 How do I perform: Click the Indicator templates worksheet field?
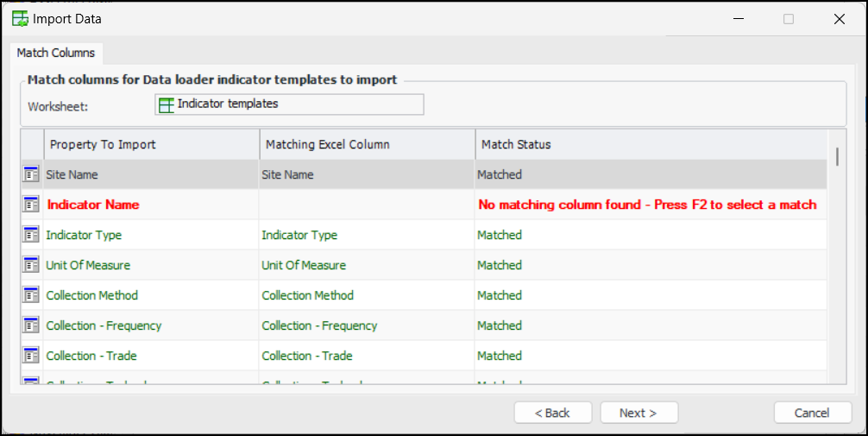click(289, 104)
